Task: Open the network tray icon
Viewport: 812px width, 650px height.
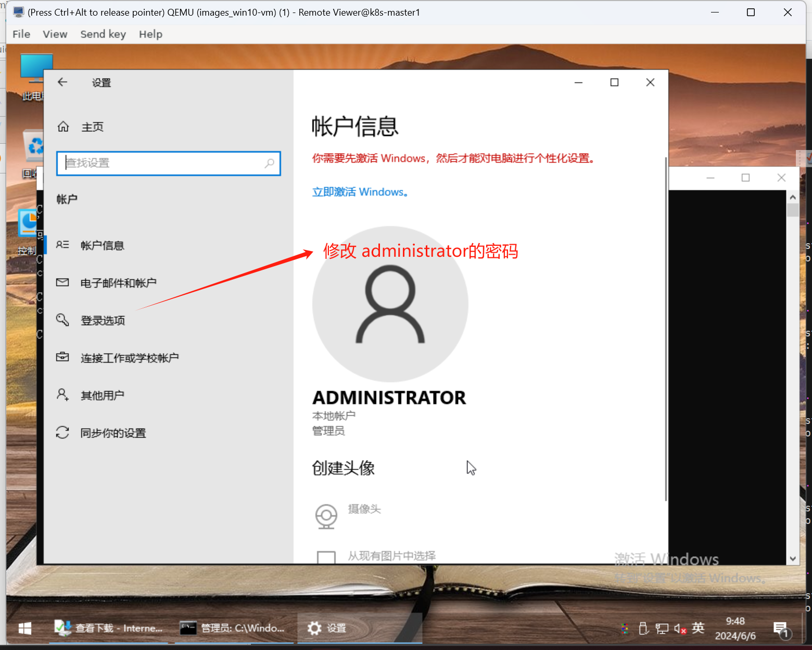Action: (662, 629)
